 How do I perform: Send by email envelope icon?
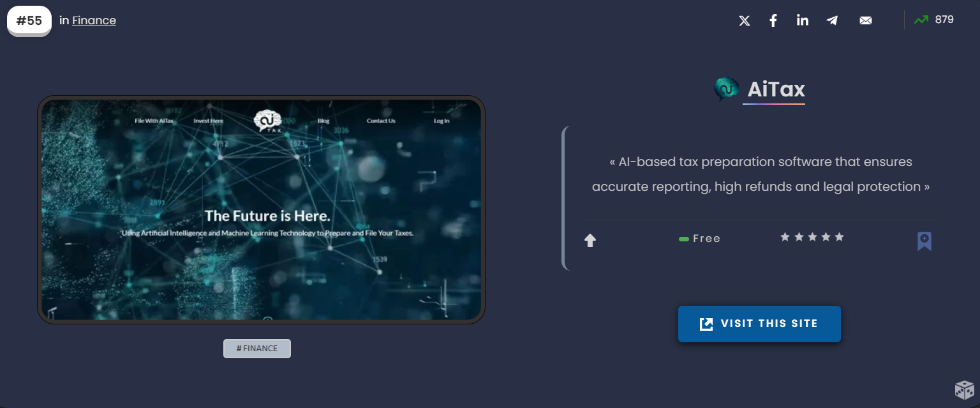point(866,20)
